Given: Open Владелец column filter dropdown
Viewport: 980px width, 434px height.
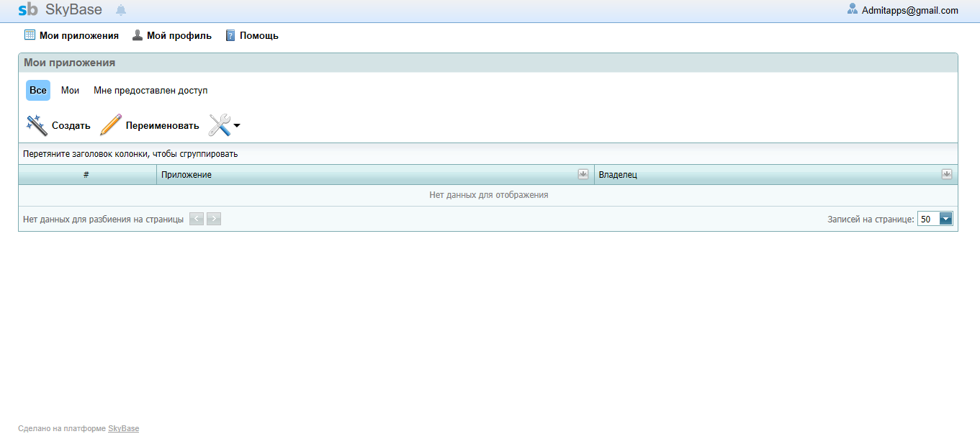Looking at the screenshot, I should (947, 174).
